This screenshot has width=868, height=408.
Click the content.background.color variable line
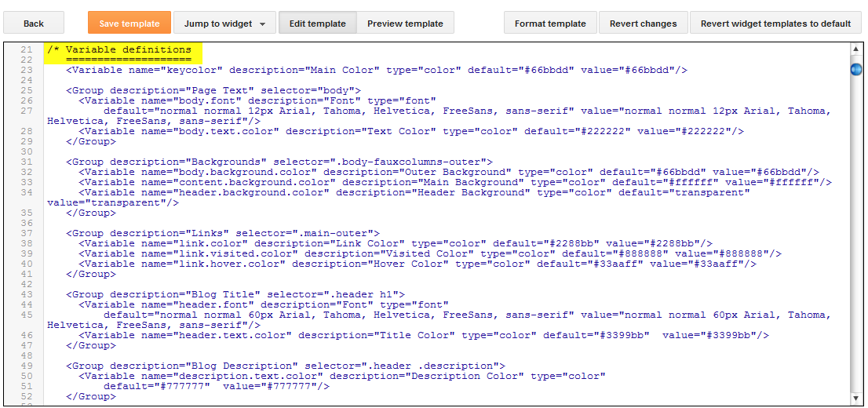pos(455,182)
